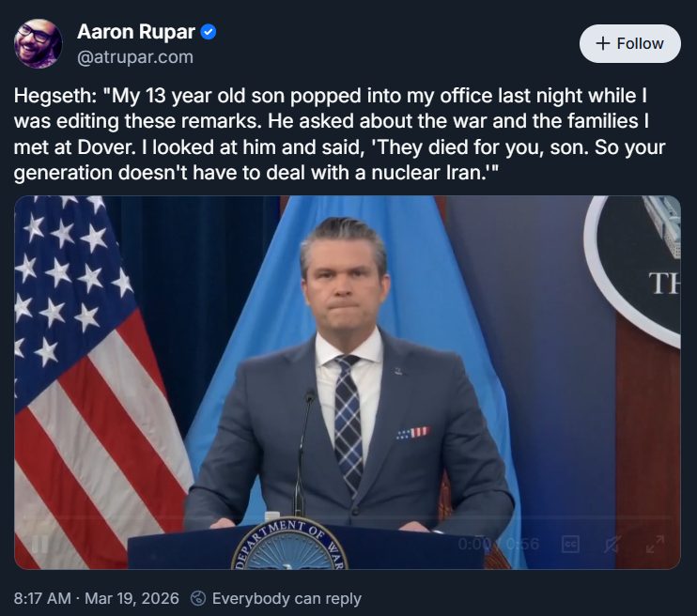The image size is (697, 616).
Task: Open the "Everybody can reply" setting
Action: (286, 598)
